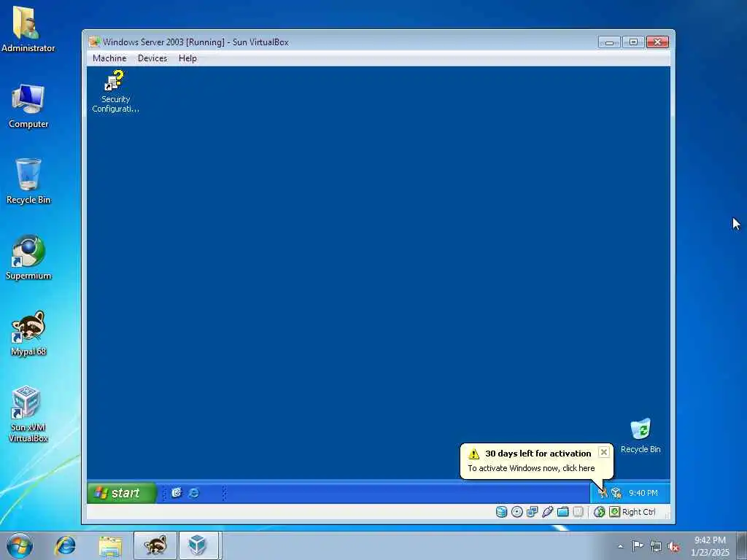Click the USB devices status icon
The width and height of the screenshot is (747, 560).
point(547,512)
